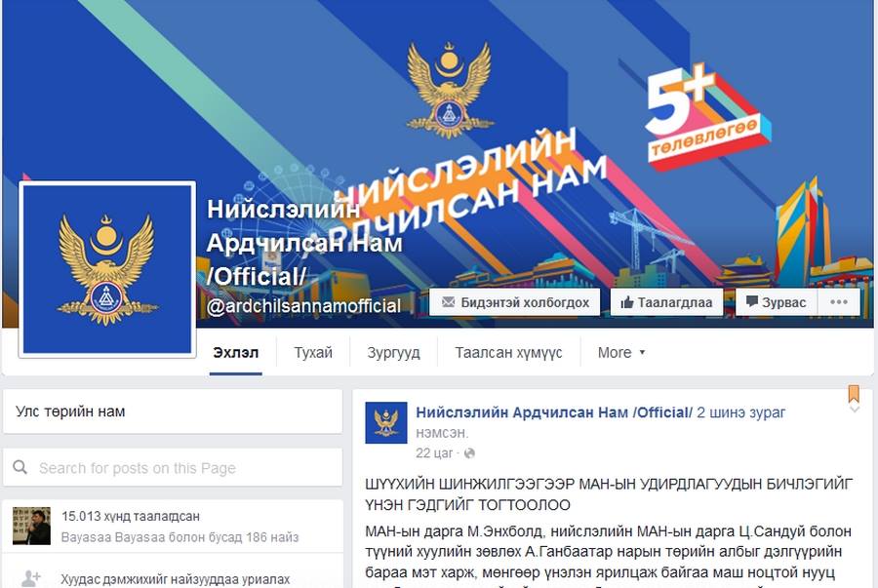
Task: Open the large eagle profile picture
Action: 107,269
